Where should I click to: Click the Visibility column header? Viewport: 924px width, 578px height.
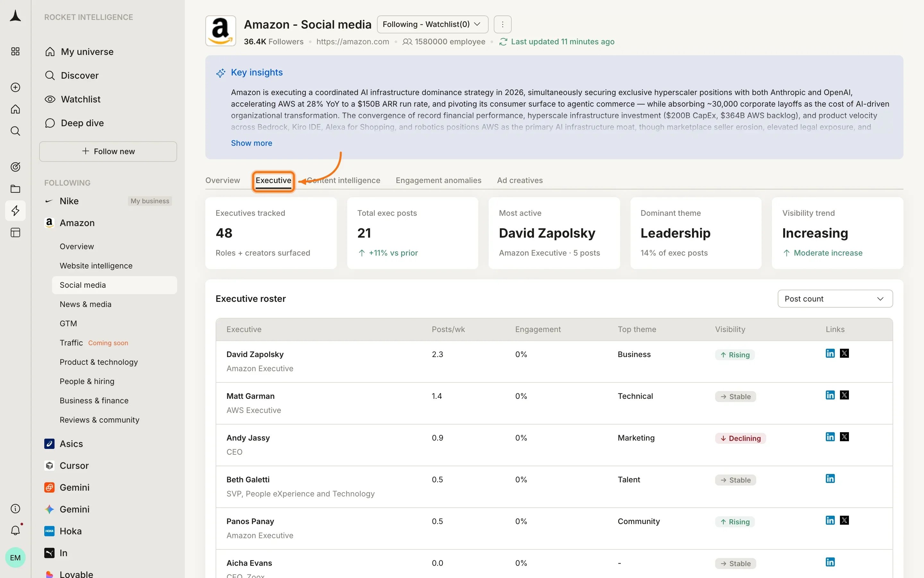[x=730, y=329]
